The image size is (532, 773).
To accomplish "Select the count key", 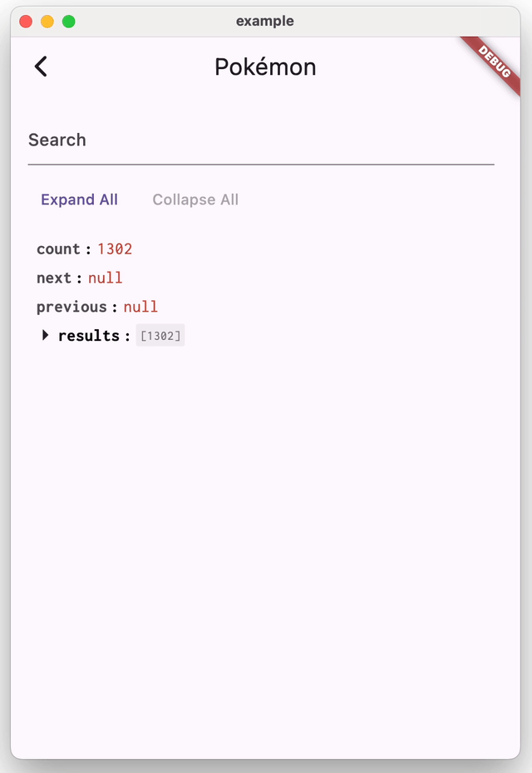I will (58, 249).
